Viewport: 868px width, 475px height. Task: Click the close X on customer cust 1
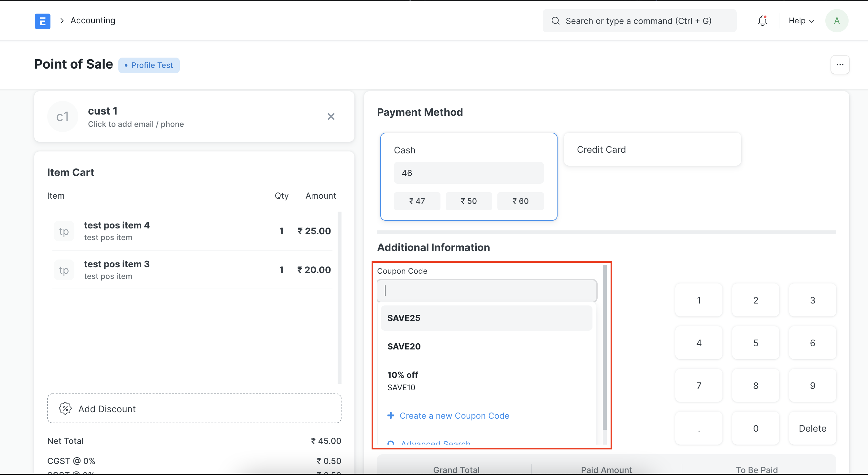[x=331, y=116]
